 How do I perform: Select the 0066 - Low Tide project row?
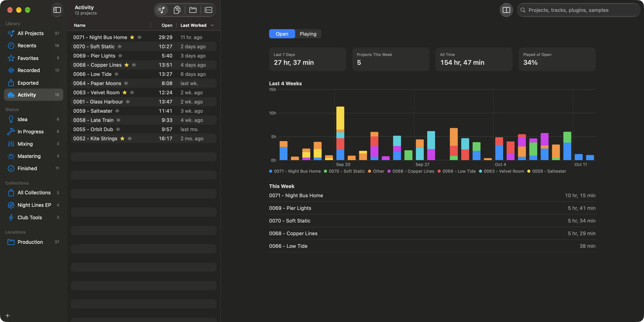(x=144, y=74)
